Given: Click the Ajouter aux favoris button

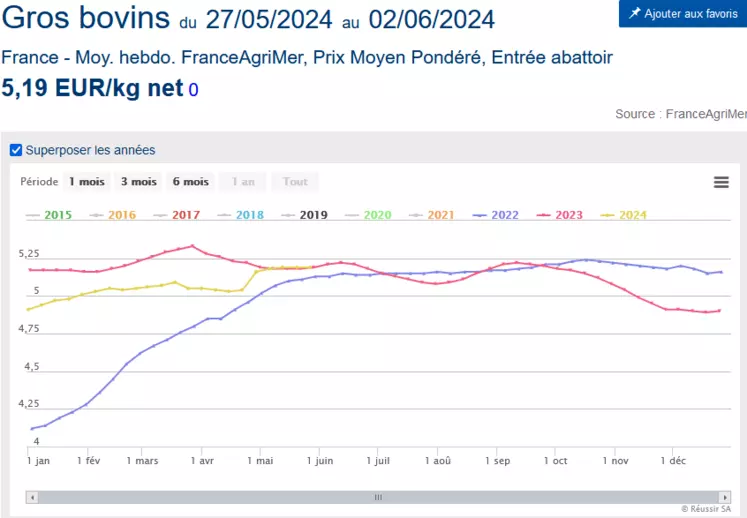Looking at the screenshot, I should [683, 13].
